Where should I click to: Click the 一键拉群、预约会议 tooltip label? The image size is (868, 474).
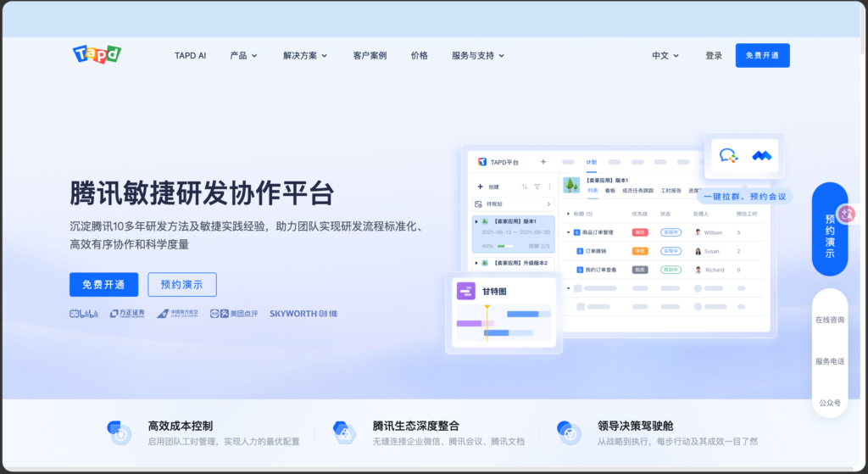[x=744, y=197]
